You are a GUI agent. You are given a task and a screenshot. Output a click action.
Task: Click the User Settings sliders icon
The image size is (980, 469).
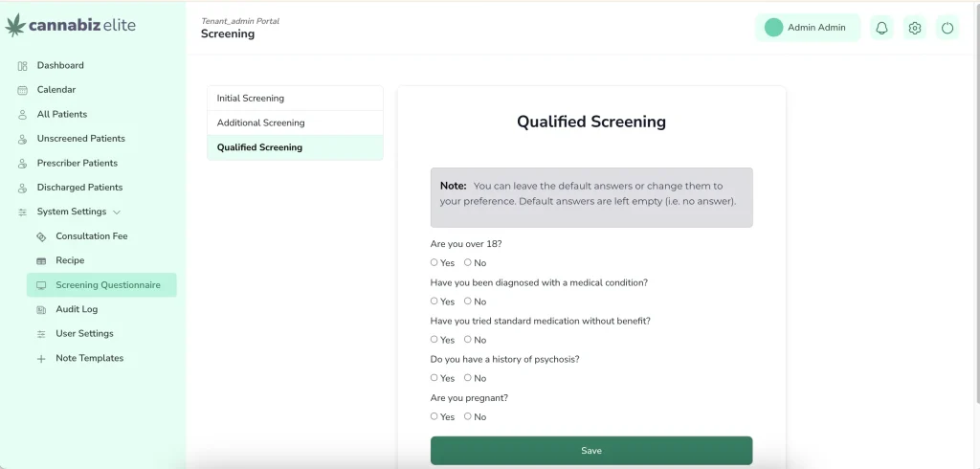coord(41,334)
